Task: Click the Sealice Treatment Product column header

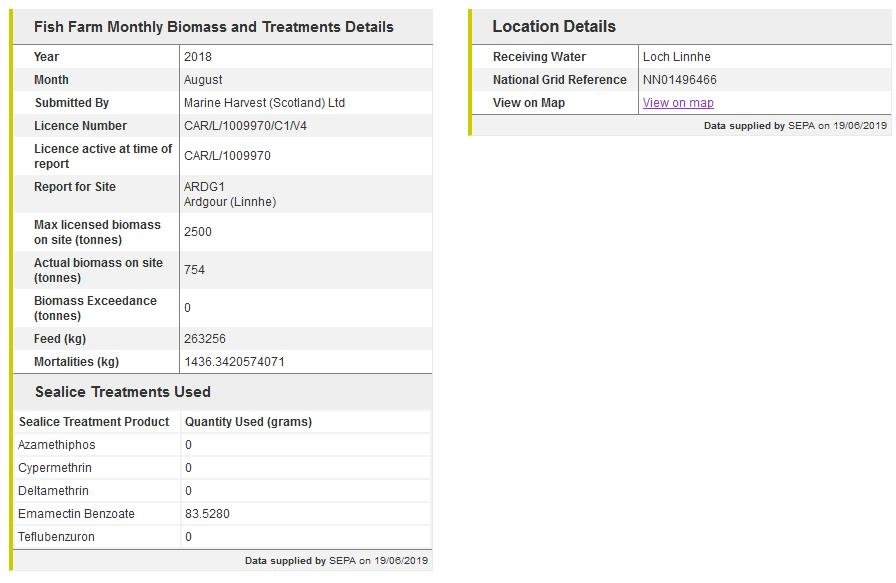Action: (94, 422)
